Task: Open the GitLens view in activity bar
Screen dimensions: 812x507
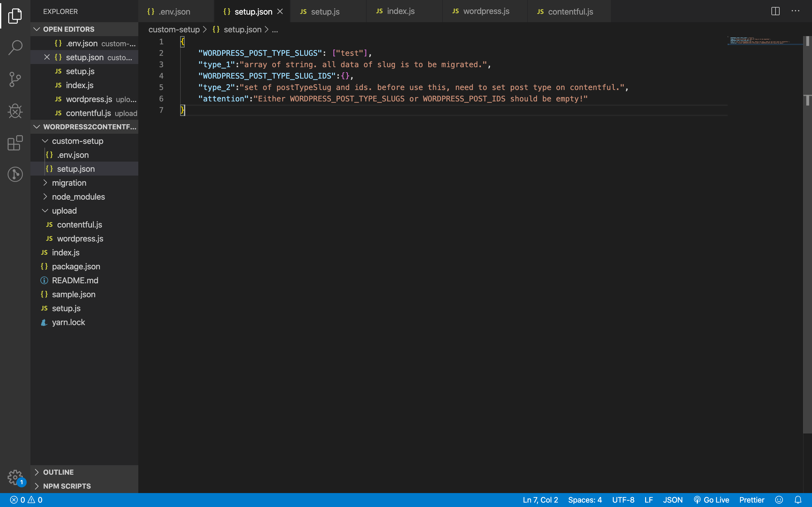Action: coord(15,174)
